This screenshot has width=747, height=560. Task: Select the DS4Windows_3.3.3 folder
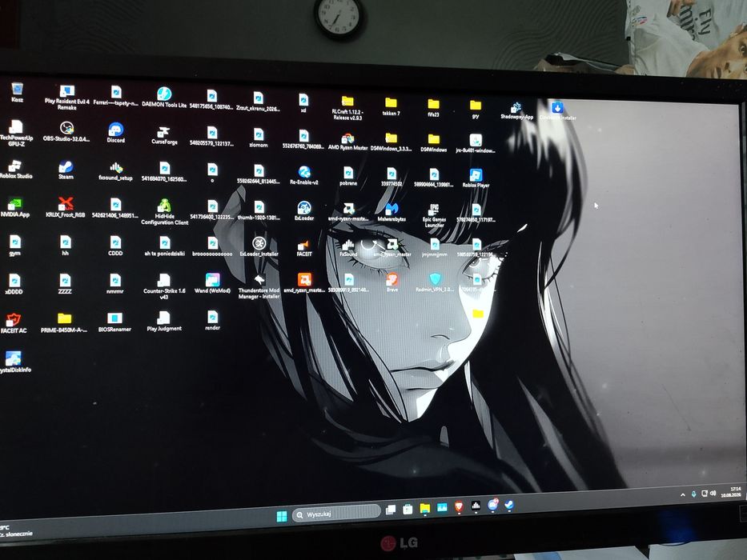pyautogui.click(x=392, y=142)
